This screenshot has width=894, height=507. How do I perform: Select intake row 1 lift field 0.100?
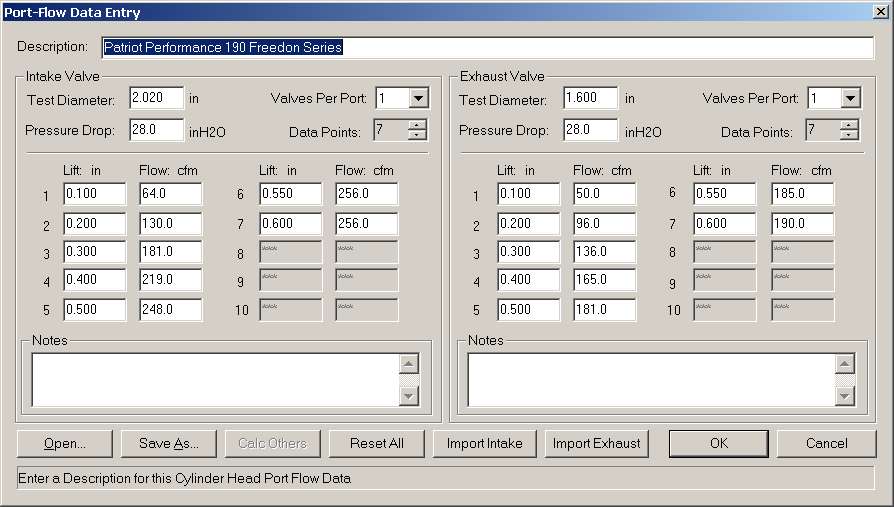(x=95, y=194)
